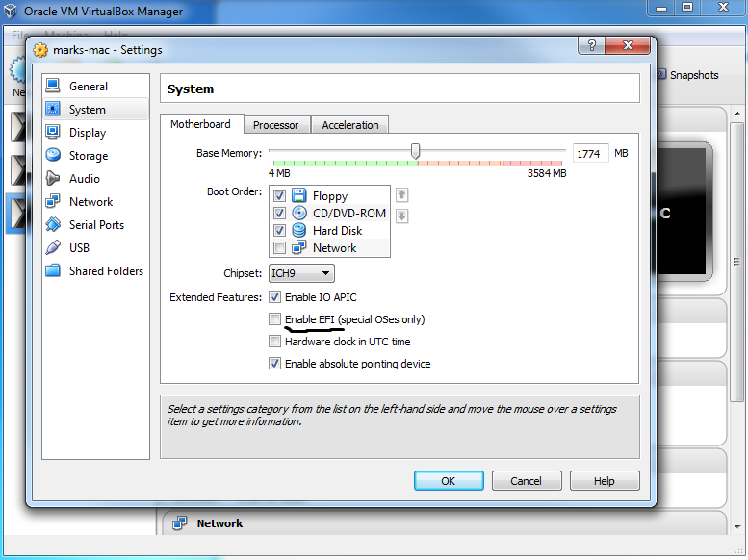The image size is (748, 560).
Task: Select Storage category label
Action: (x=89, y=156)
